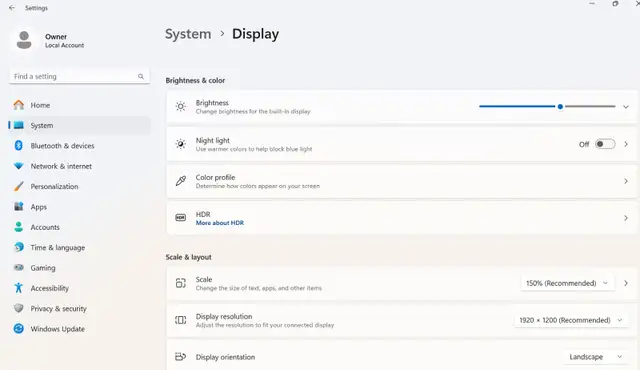Click the Bluetooth & devices icon
640x370 pixels.
[x=19, y=145]
